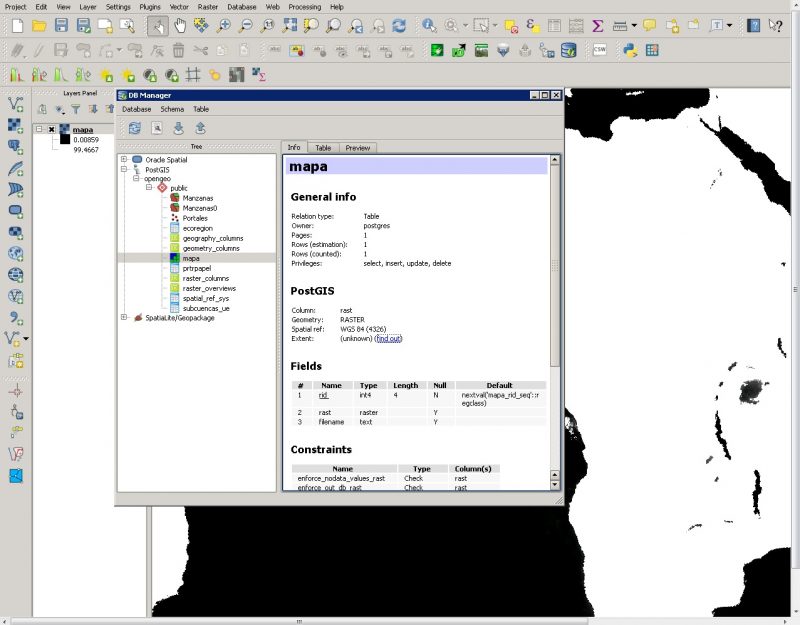Viewport: 800px width, 625px height.
Task: Collapse the mapa layer legend
Action: [x=39, y=130]
